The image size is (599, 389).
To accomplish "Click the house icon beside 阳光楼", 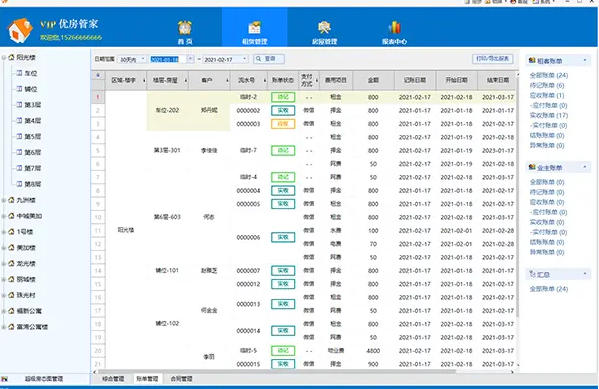I will tap(11, 57).
